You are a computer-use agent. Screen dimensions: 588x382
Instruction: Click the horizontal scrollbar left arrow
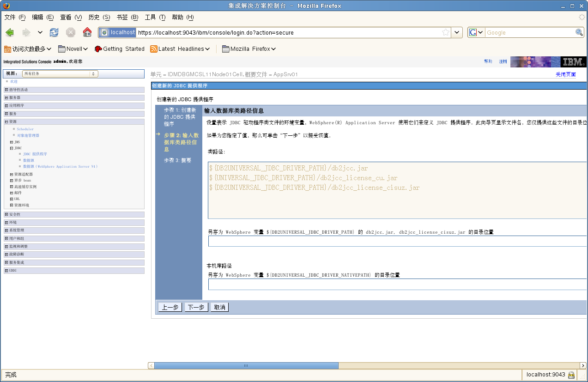[151, 365]
